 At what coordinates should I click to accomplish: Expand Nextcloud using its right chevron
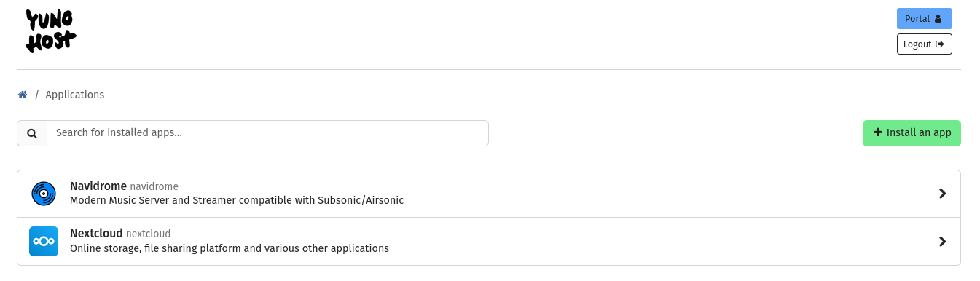pyautogui.click(x=942, y=242)
